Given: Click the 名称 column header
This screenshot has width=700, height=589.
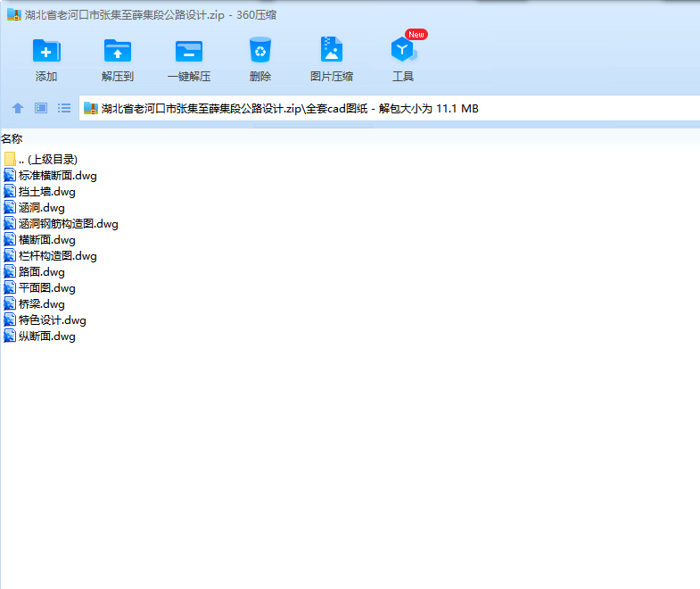Looking at the screenshot, I should (x=12, y=139).
